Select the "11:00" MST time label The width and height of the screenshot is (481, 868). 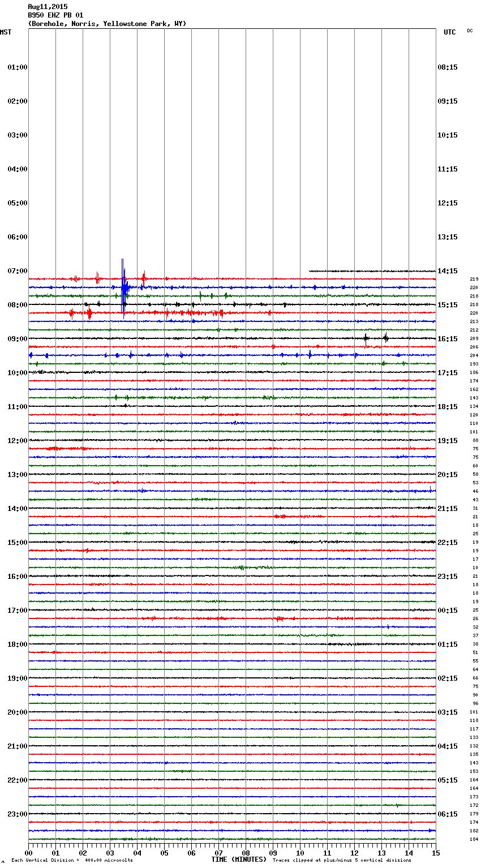tap(18, 407)
